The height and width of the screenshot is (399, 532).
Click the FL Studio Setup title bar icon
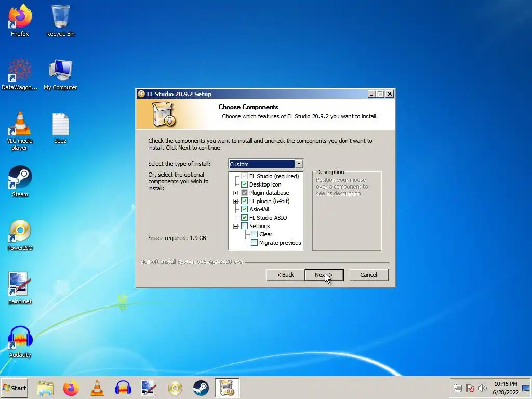[x=141, y=94]
